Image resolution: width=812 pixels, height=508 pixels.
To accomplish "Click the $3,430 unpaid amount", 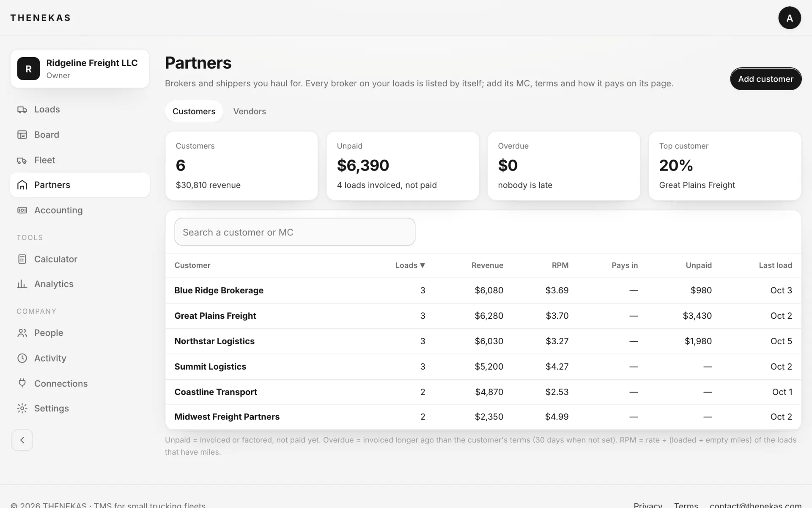I will 697,316.
